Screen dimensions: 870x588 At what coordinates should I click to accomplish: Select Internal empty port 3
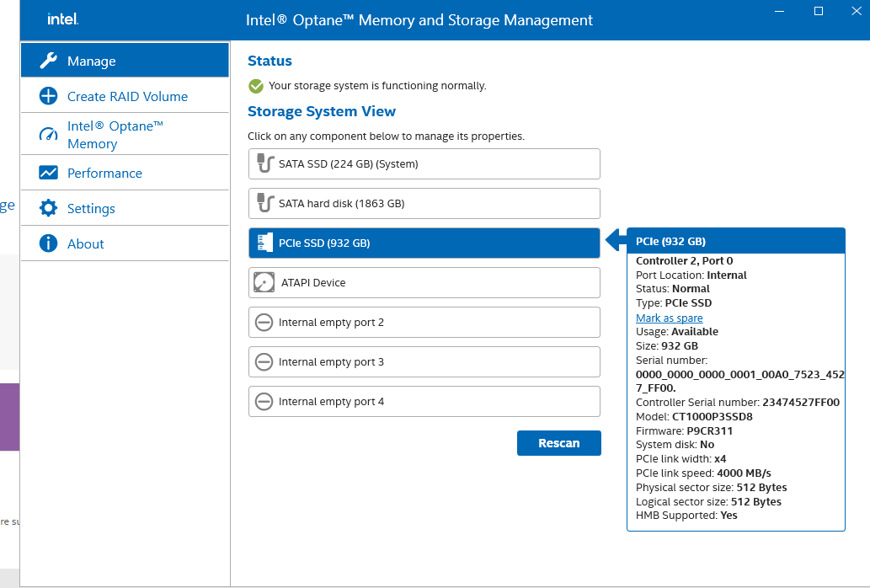[424, 361]
